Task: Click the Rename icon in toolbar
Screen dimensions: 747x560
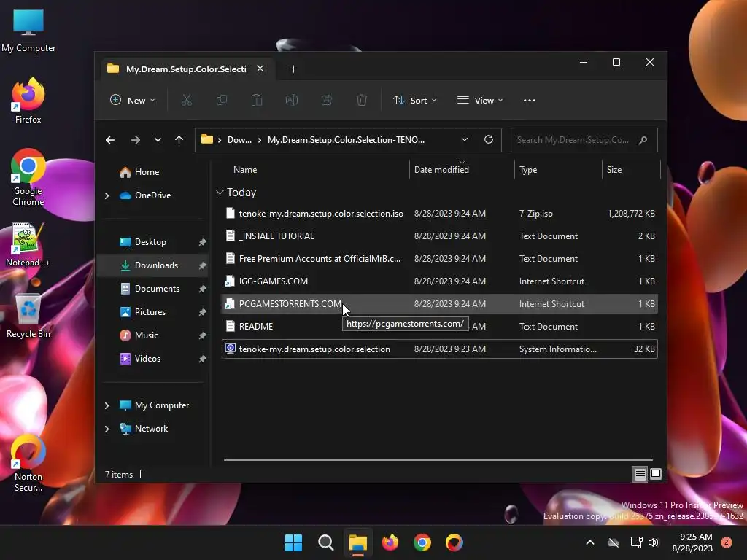Action: (x=292, y=100)
